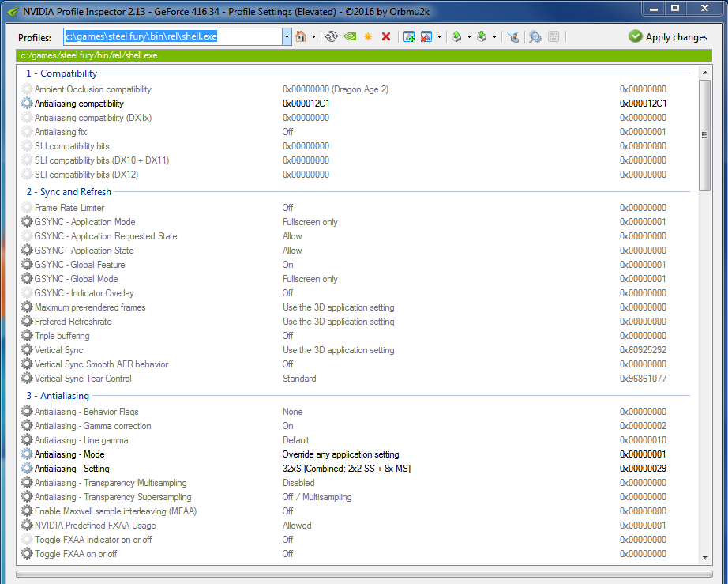This screenshot has height=584, width=728.
Task: Create a new profile with the star icon
Action: click(x=368, y=36)
